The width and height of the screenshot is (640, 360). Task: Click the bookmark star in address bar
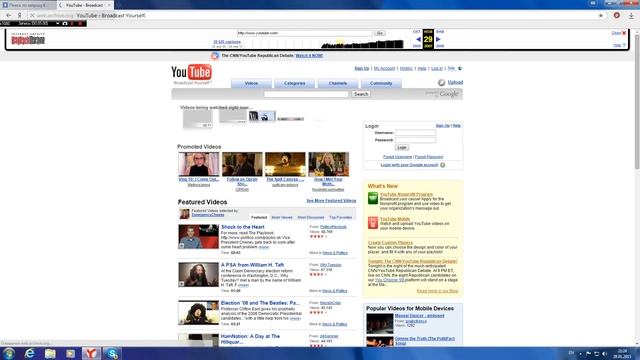point(601,16)
